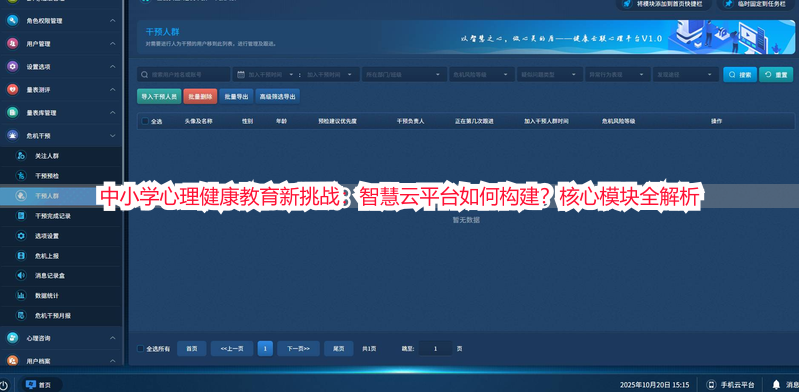Viewport: 799px width, 392px height.
Task: Open the 危机风险等级 filter dropdown
Action: click(x=482, y=74)
